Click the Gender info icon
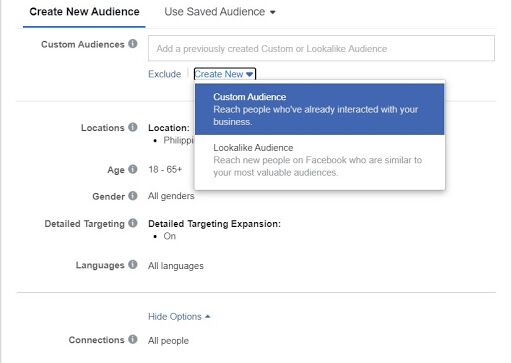This screenshot has width=512, height=363. tap(133, 196)
